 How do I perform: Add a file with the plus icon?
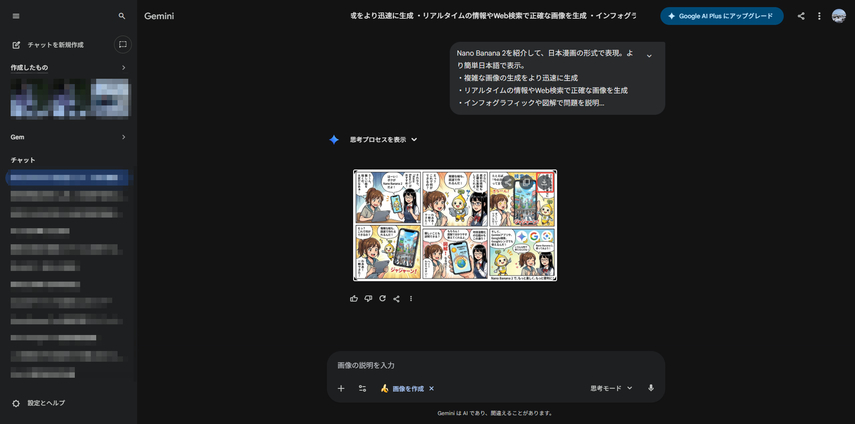click(x=341, y=389)
